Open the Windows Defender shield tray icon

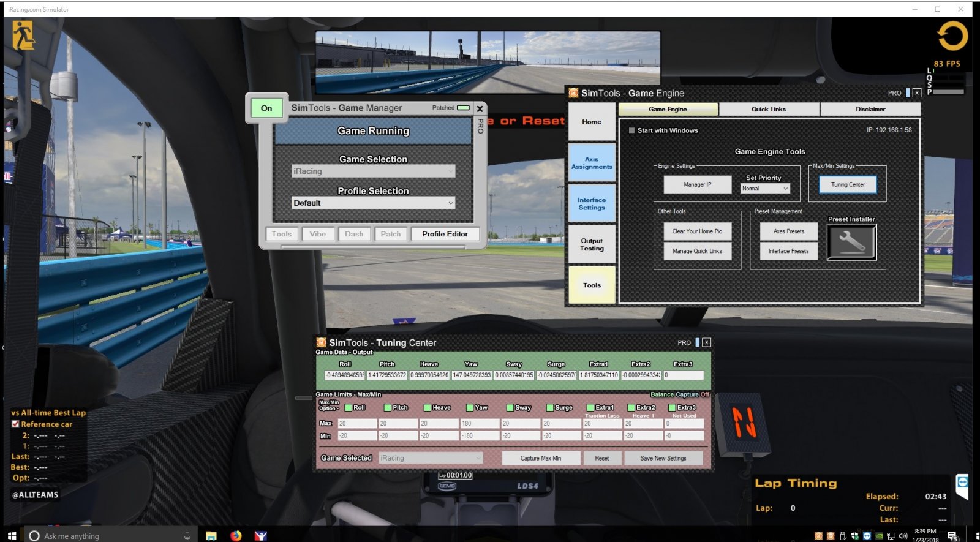(x=854, y=536)
